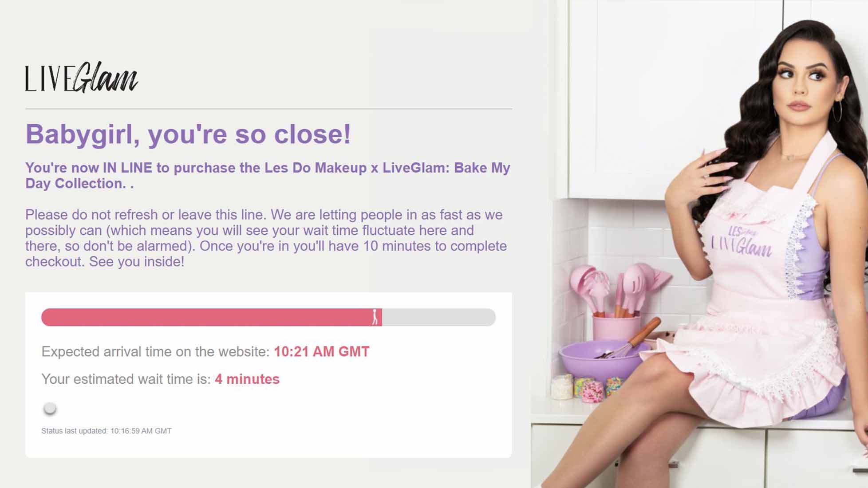Image resolution: width=868 pixels, height=488 pixels.
Task: Click the LiveGlam logo
Action: click(81, 77)
